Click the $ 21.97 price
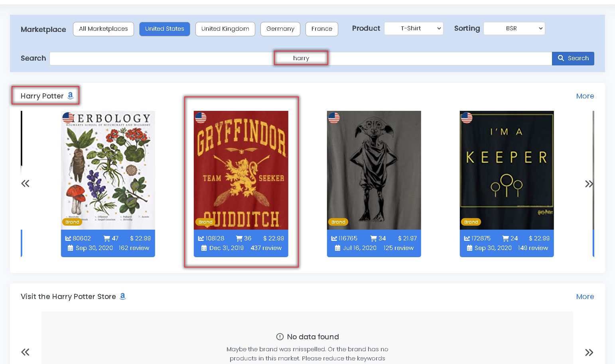Screen dimensions: 615x364 click(x=407, y=238)
